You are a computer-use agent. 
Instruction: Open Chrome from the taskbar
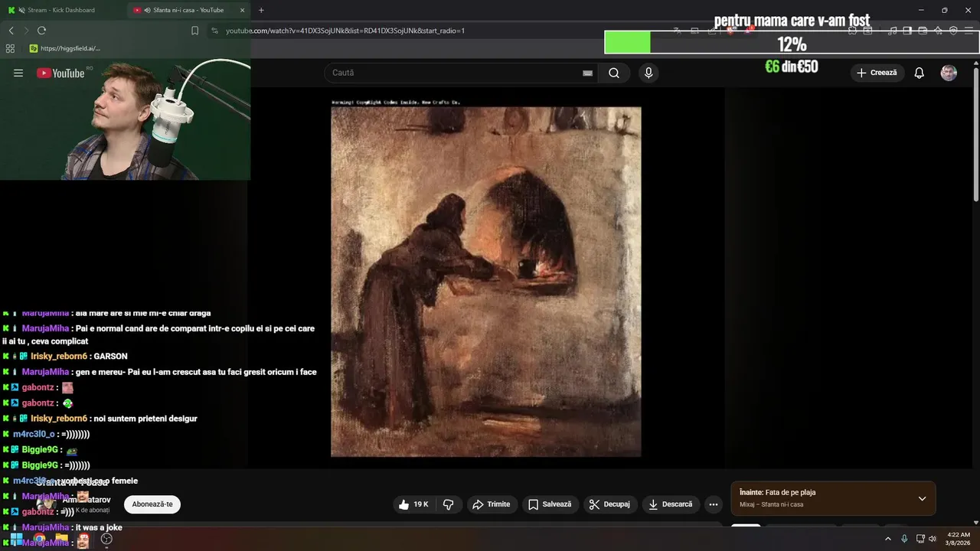(x=39, y=539)
